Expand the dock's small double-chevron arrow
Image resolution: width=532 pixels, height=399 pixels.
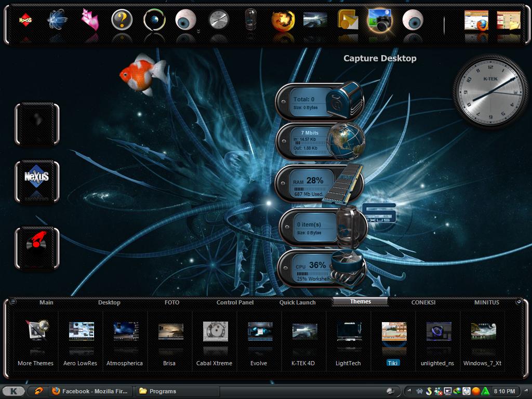click(x=198, y=32)
